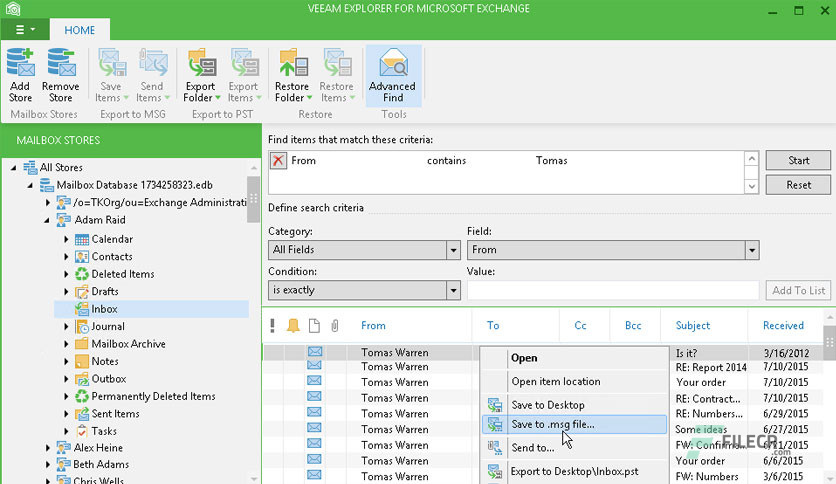
Task: Select the Tasks folder icon
Action: pyautogui.click(x=82, y=431)
